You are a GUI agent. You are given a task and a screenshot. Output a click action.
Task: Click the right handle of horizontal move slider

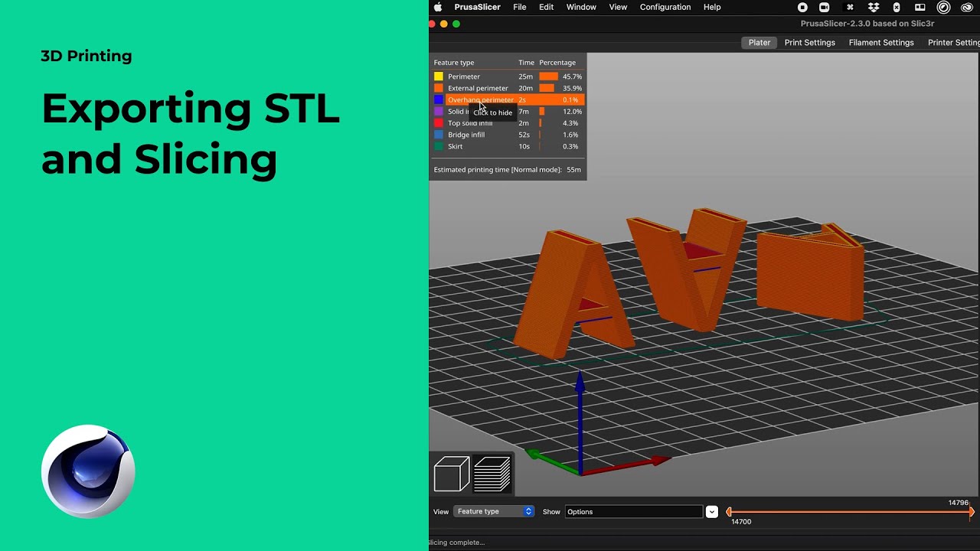pos(972,511)
